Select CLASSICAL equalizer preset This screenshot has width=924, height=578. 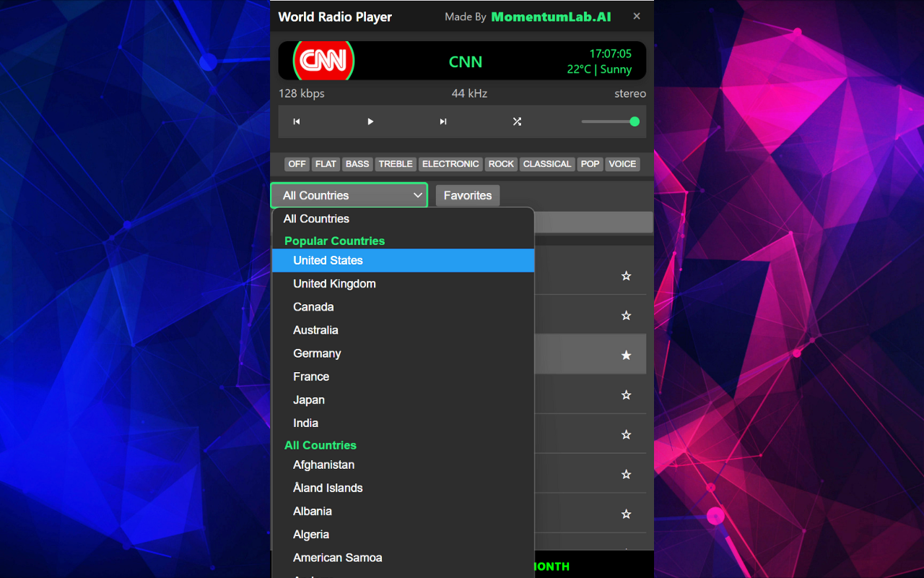click(547, 164)
